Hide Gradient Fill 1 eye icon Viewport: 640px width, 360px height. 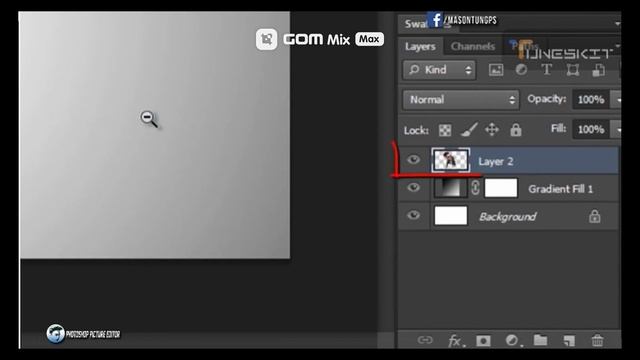point(413,187)
